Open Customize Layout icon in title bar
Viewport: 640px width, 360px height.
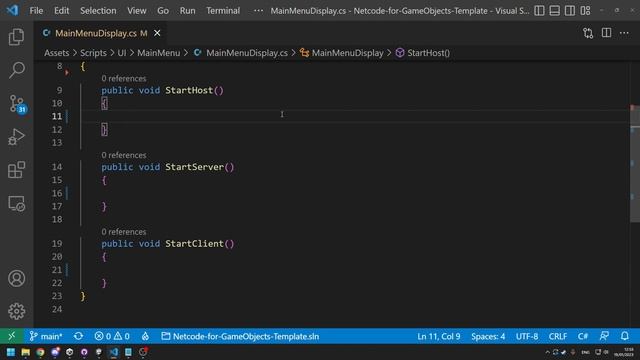point(585,11)
